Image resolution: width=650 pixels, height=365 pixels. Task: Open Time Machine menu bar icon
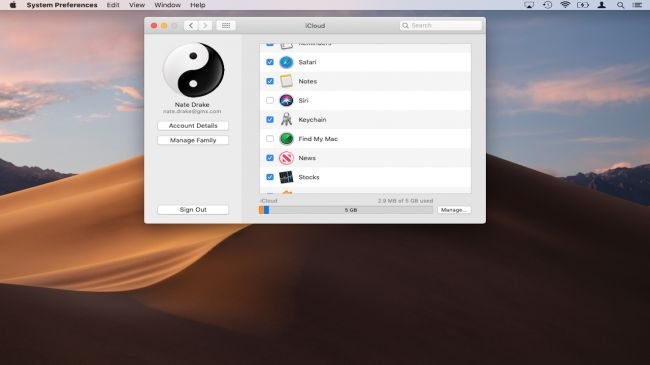[x=547, y=5]
